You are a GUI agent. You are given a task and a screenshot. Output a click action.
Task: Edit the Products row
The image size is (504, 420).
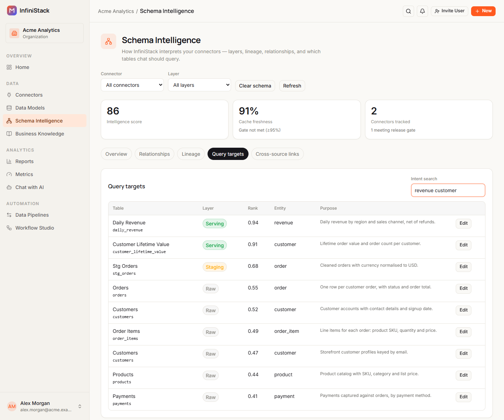[463, 375]
